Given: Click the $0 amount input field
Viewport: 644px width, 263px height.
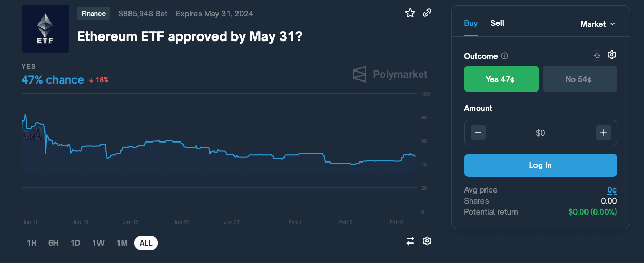Looking at the screenshot, I should (x=540, y=133).
